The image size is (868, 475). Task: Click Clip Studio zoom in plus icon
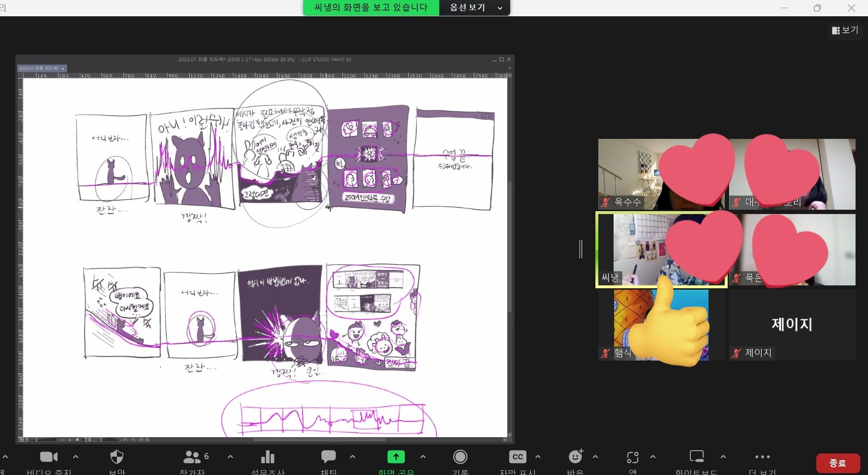point(69,440)
